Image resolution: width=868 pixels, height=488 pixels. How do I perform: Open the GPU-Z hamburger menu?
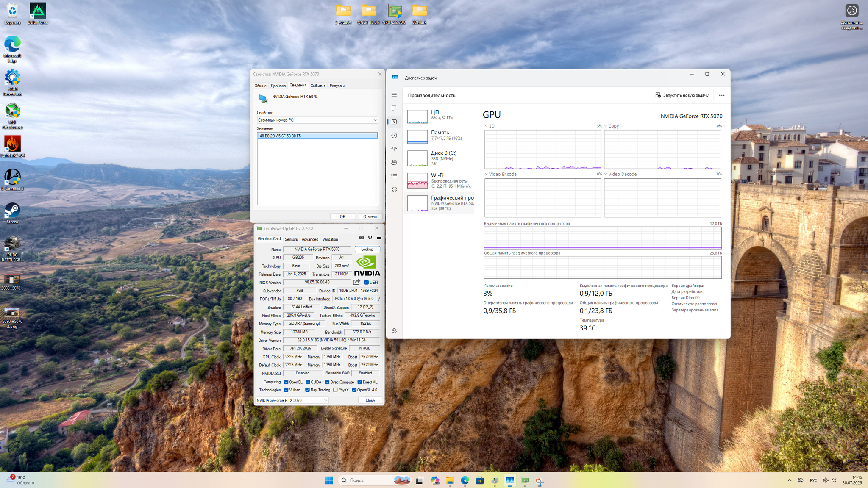click(379, 238)
